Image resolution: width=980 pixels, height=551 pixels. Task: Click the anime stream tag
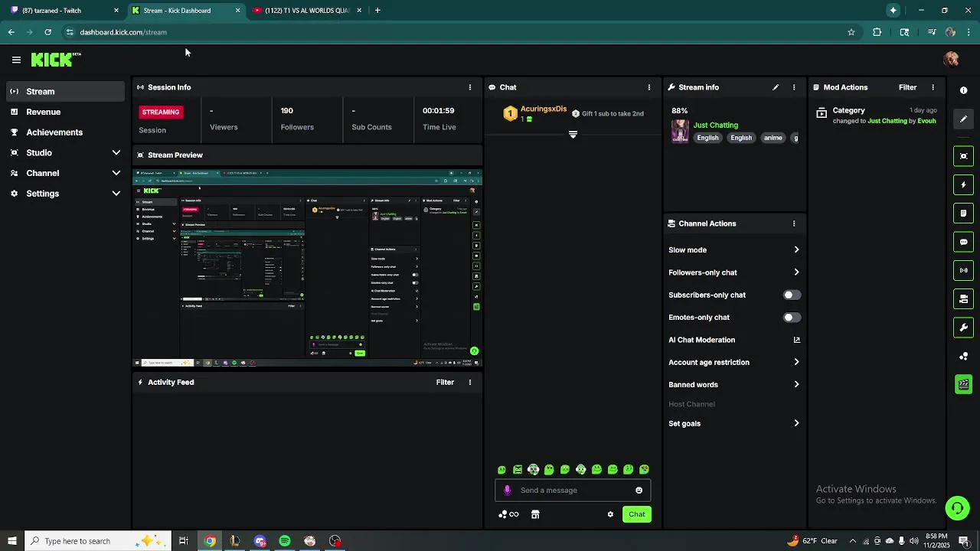pyautogui.click(x=773, y=138)
